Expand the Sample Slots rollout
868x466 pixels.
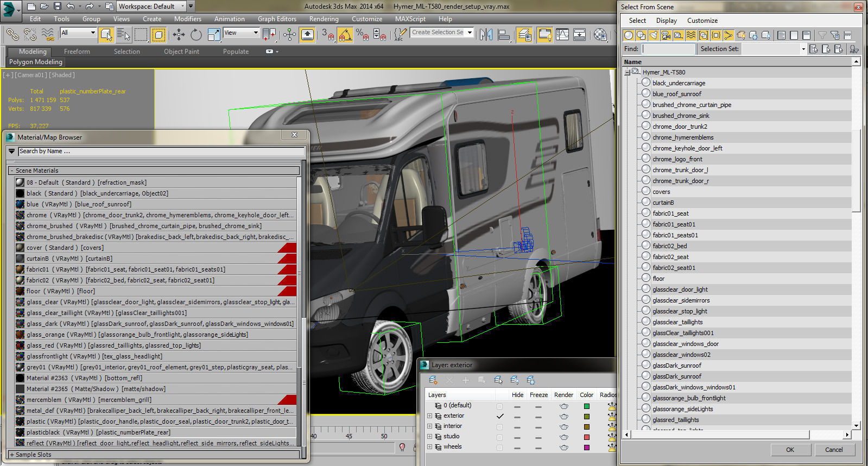154,455
